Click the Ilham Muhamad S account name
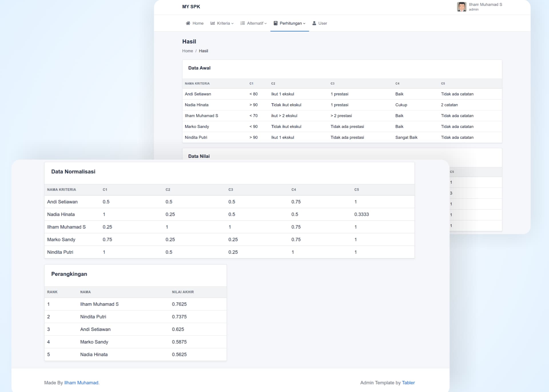The width and height of the screenshot is (549, 392). pos(485,5)
